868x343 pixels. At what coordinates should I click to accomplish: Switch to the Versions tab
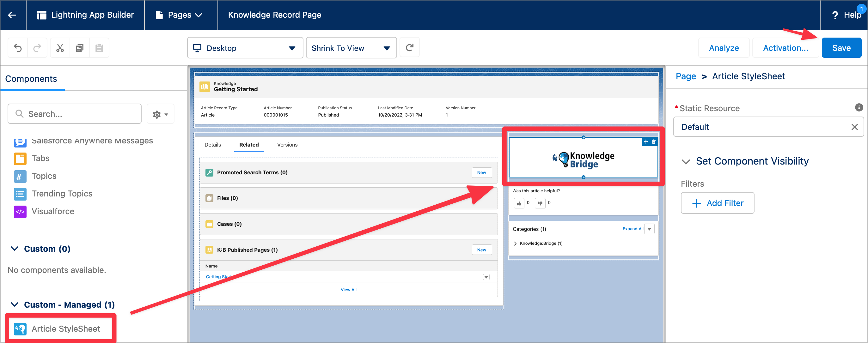click(287, 145)
